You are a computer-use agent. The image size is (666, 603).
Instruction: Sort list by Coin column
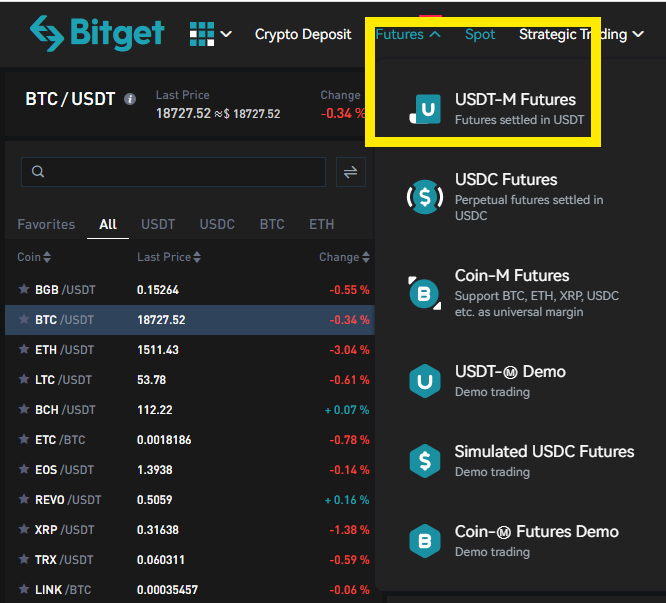pos(34,257)
